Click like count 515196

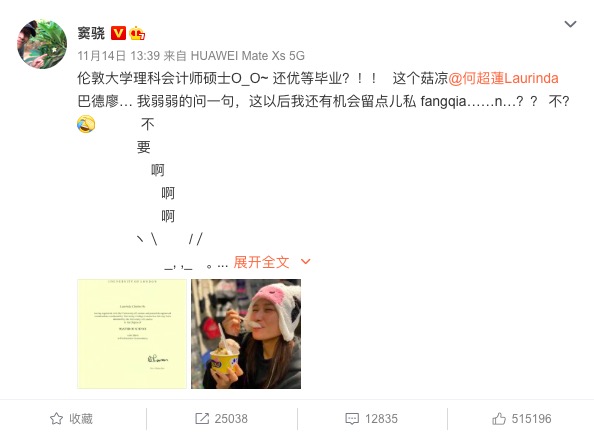pyautogui.click(x=531, y=419)
